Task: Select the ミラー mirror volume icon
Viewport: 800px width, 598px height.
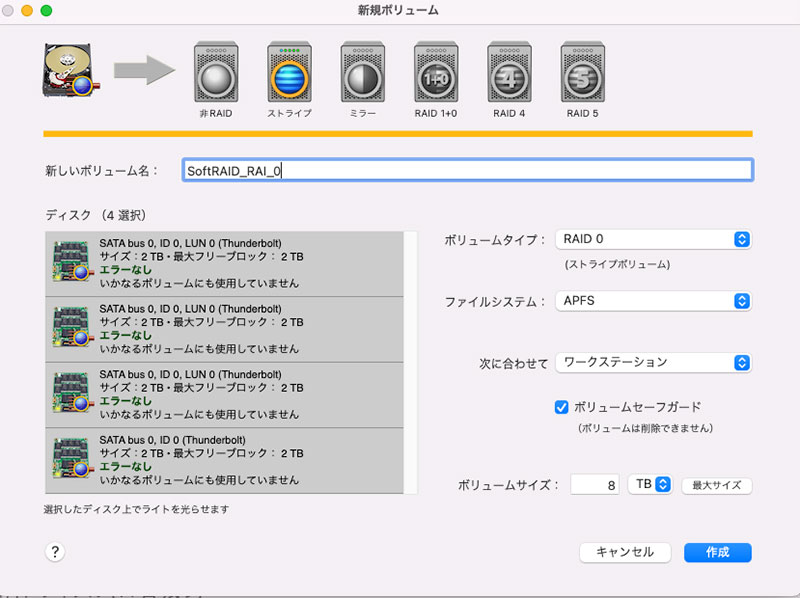Action: point(363,73)
